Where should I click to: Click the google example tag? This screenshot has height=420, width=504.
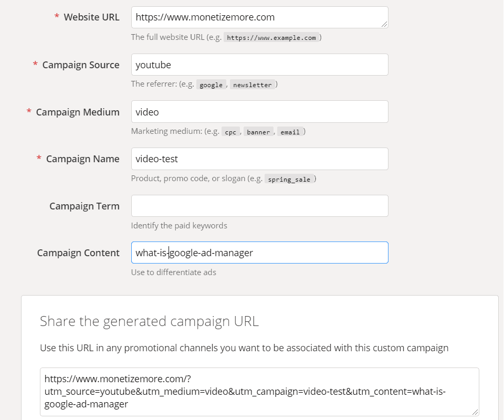point(211,85)
